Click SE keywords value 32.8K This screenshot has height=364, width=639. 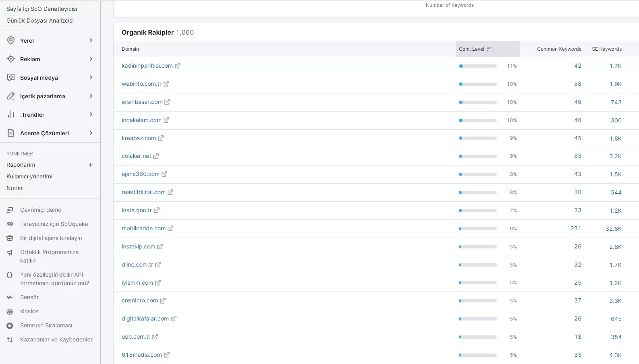(x=614, y=229)
